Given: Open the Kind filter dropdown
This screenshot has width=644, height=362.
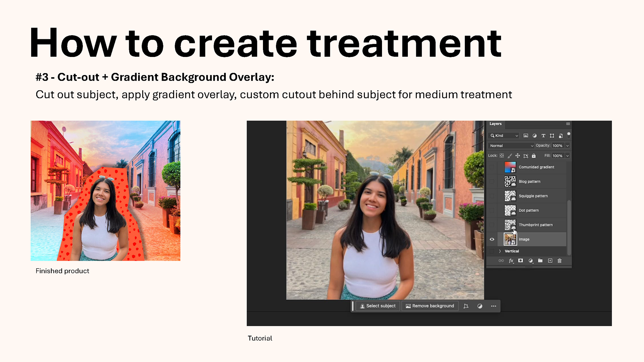Looking at the screenshot, I should pyautogui.click(x=504, y=136).
